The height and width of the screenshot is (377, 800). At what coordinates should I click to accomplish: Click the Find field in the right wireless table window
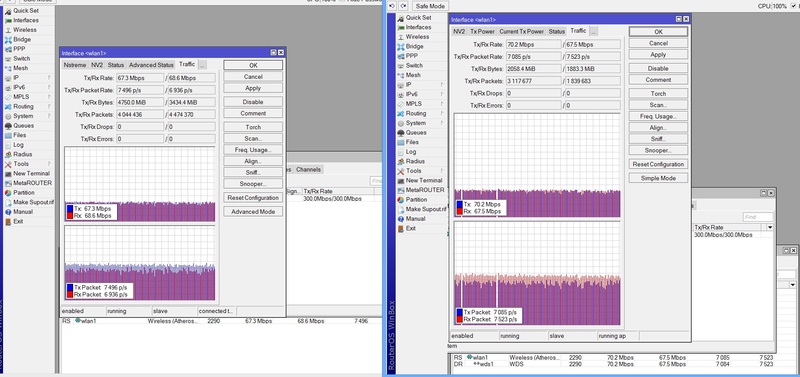click(x=758, y=217)
